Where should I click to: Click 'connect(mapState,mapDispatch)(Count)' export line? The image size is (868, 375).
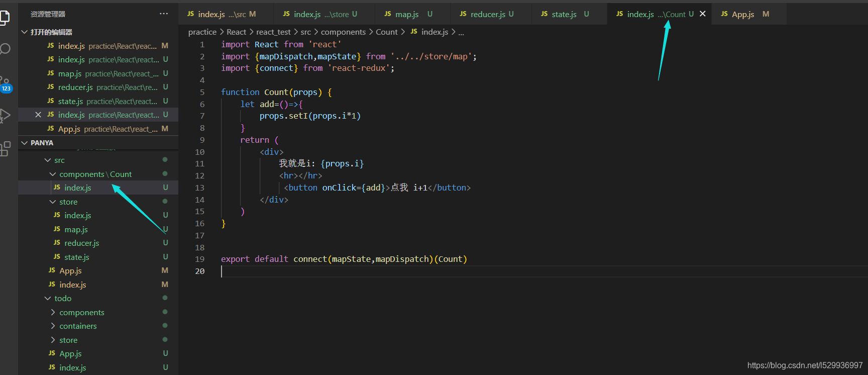[x=380, y=259]
